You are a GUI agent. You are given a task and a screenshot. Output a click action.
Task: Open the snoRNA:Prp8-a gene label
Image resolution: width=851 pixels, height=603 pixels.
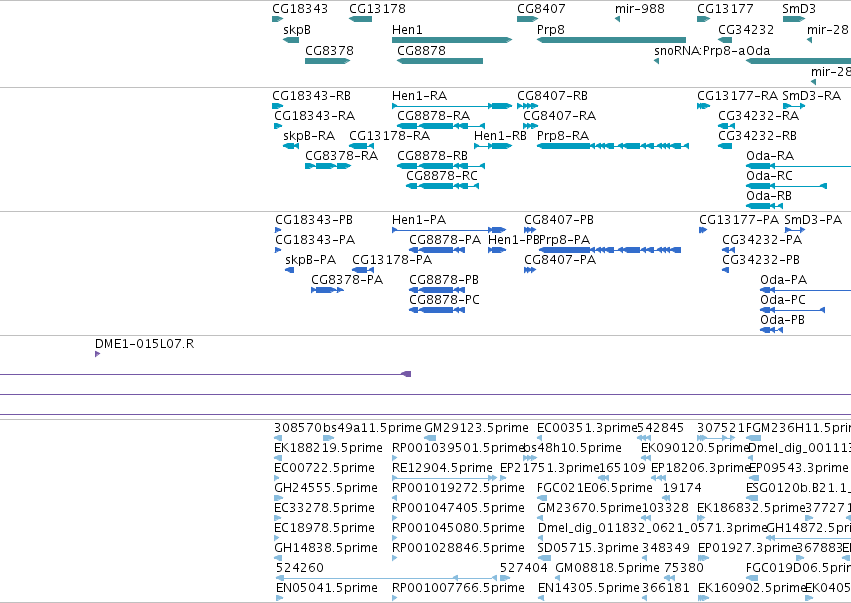pyautogui.click(x=701, y=51)
